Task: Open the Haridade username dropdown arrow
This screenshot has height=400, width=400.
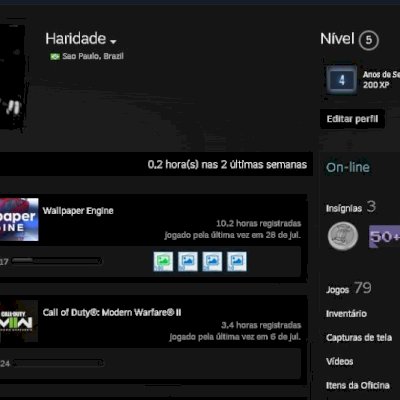Action: [113, 42]
